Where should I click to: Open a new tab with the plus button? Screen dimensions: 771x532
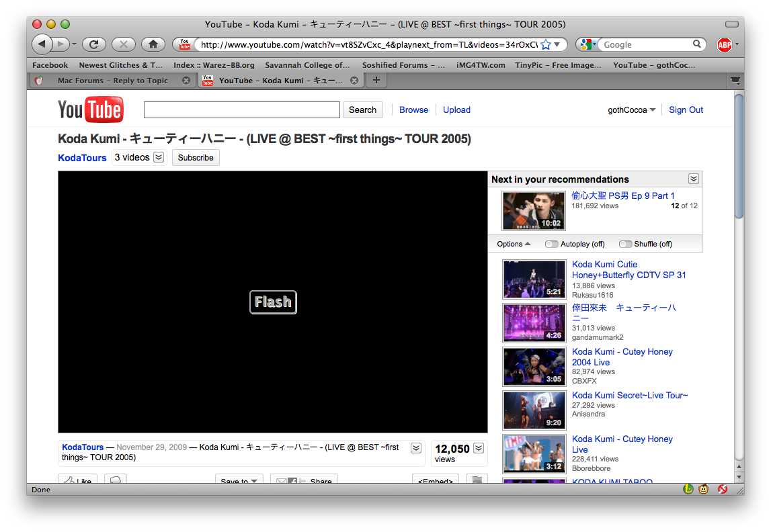pos(376,80)
